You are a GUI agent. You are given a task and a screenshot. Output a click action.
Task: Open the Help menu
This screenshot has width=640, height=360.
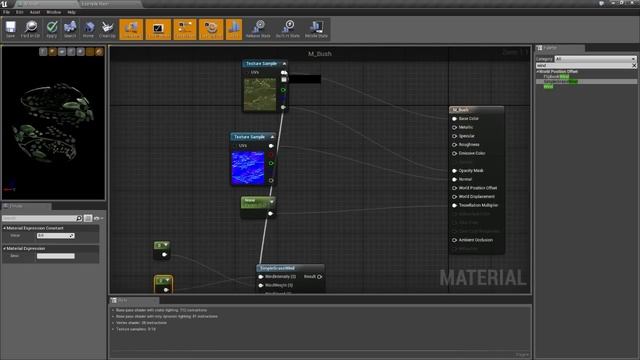pos(71,12)
